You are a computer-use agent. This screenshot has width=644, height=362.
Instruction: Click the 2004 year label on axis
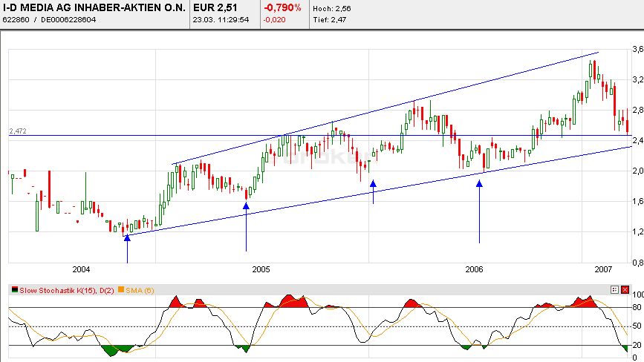[81, 269]
